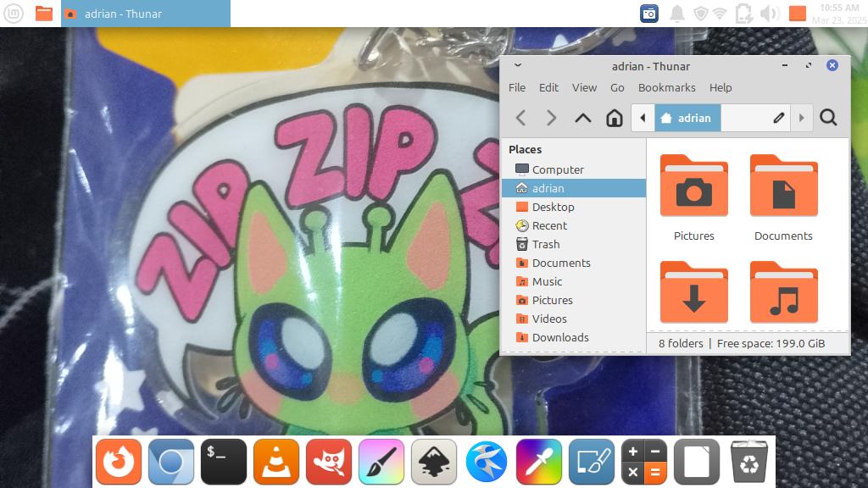Viewport: 868px width, 488px height.
Task: Go up to the parent folder
Action: [x=583, y=119]
